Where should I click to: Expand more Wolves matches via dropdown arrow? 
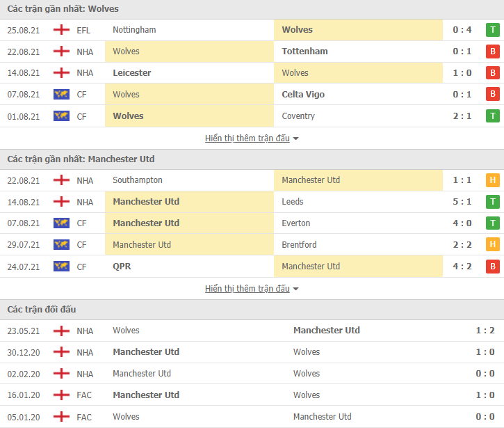coord(295,138)
